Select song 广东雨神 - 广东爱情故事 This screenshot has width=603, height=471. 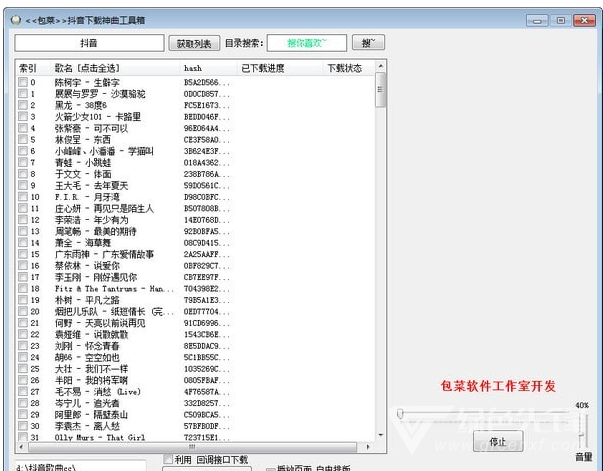point(104,254)
